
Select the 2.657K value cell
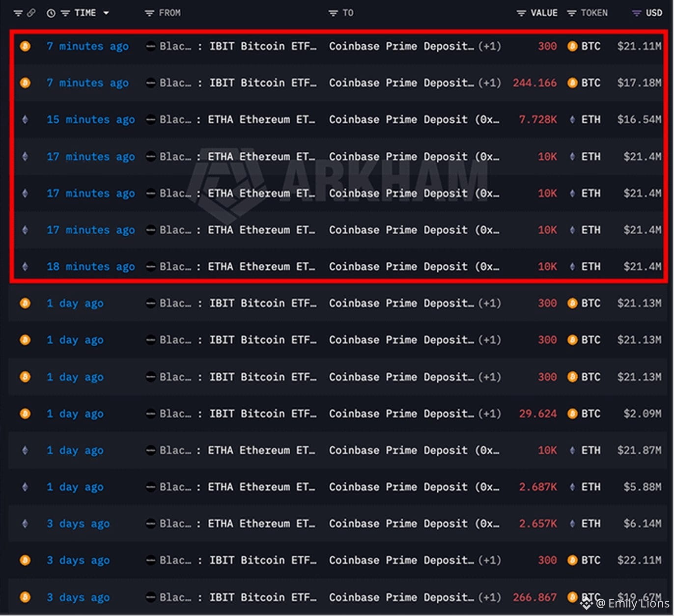coord(538,524)
